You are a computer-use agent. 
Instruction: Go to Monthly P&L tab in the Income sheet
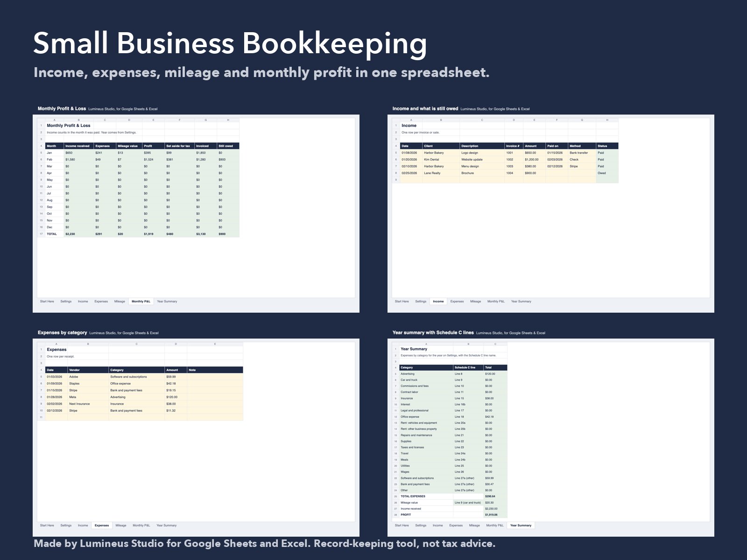(x=496, y=301)
